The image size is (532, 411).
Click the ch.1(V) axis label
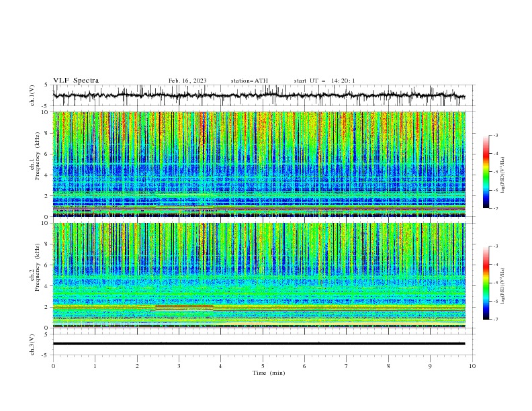coord(32,95)
